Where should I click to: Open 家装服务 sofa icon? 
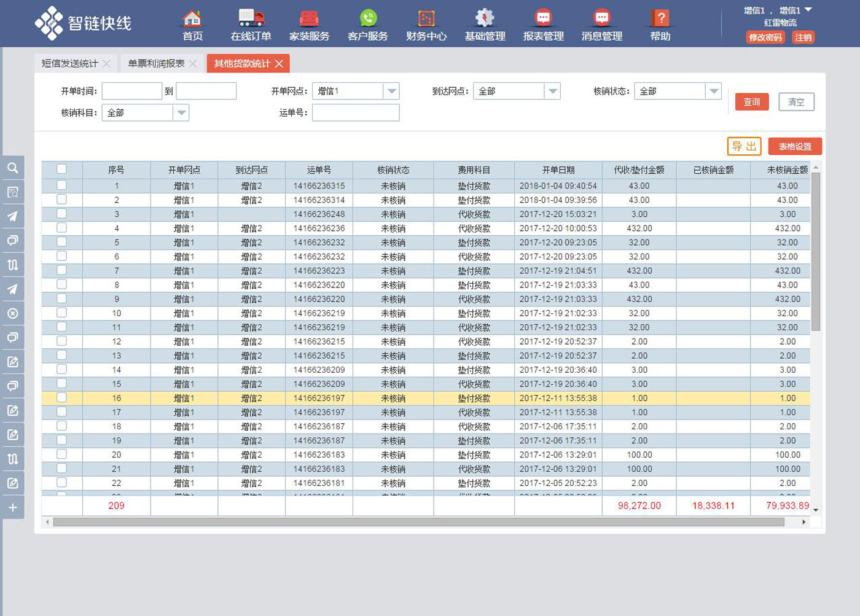(x=309, y=19)
